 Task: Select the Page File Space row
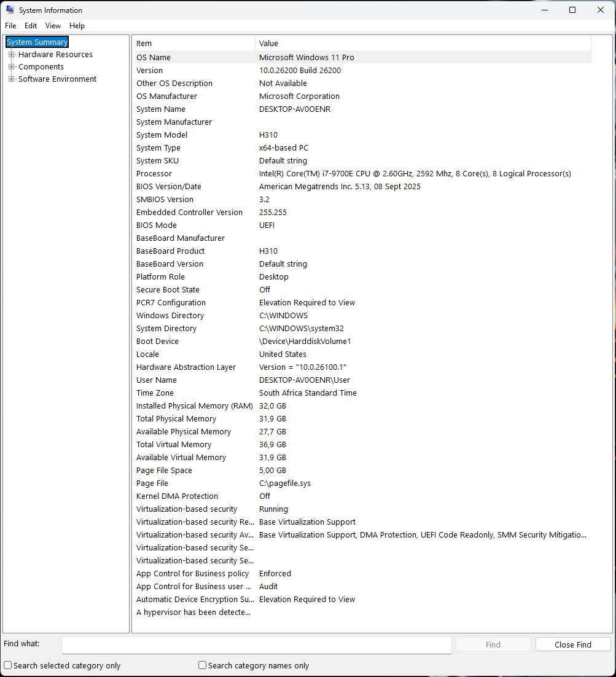point(362,471)
